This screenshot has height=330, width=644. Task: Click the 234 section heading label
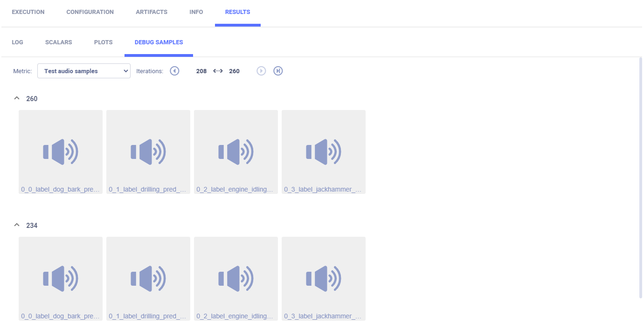coord(32,226)
